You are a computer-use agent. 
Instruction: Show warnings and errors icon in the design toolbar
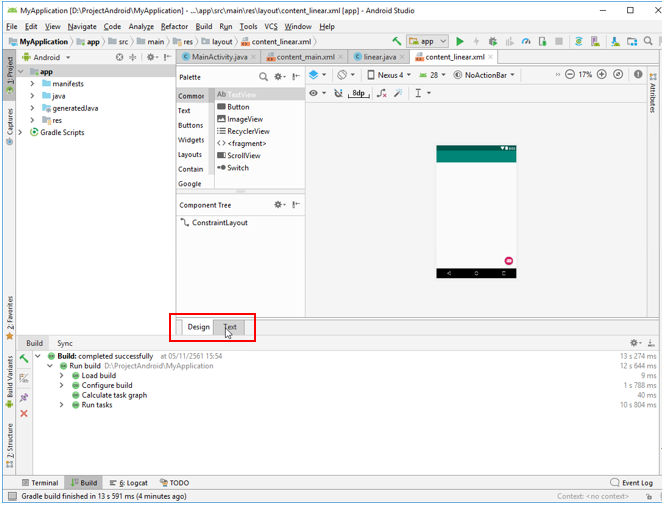pos(638,75)
